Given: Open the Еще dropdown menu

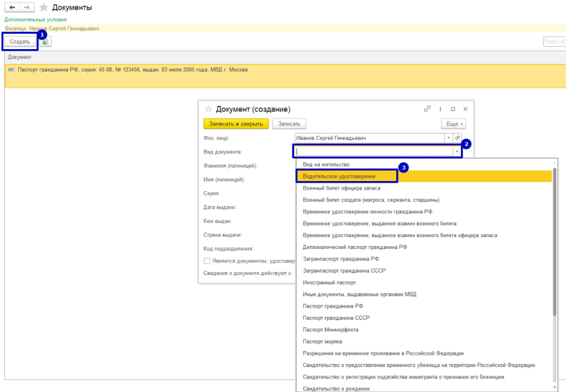Looking at the screenshot, I should click(453, 124).
